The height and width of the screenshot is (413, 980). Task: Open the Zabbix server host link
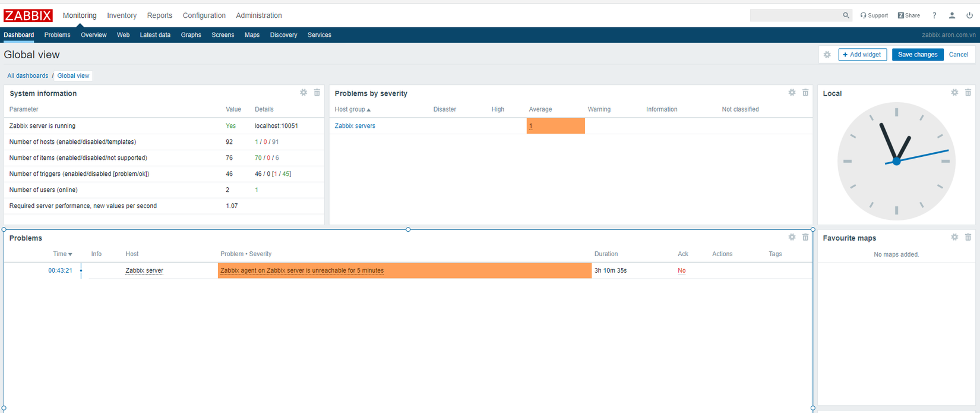coord(144,270)
